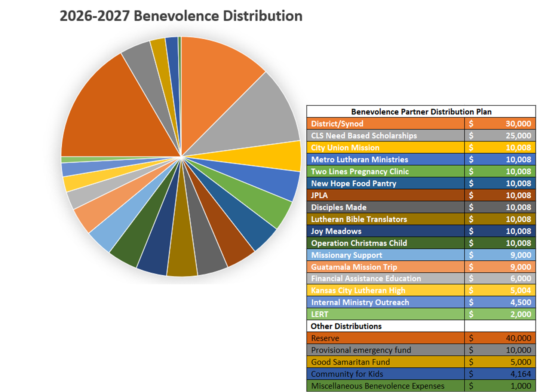Select the Lutheran Bible Translators cell
Image resolution: width=537 pixels, height=392 pixels.
pyautogui.click(x=386, y=219)
